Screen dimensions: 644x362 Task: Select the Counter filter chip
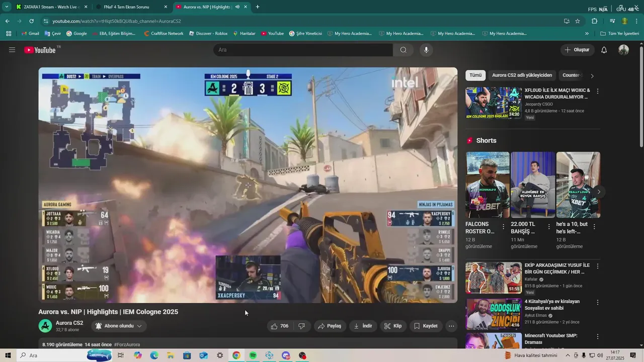click(x=571, y=75)
